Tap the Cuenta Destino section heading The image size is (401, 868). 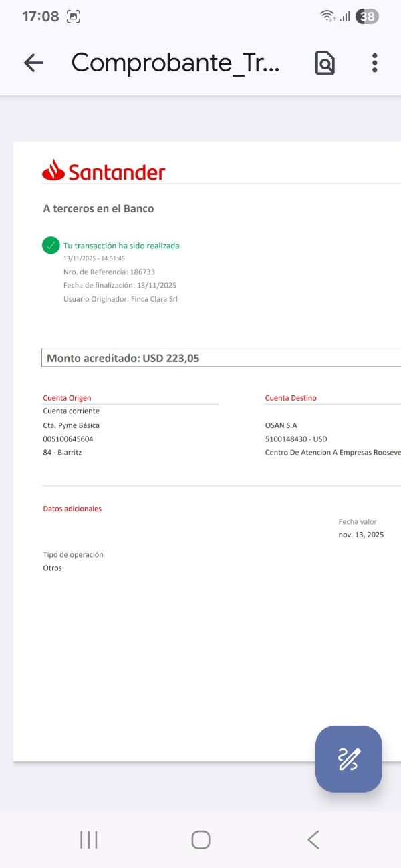[x=291, y=398]
